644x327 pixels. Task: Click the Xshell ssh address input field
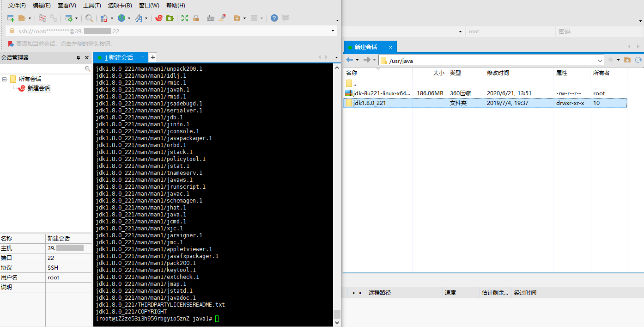coord(171,31)
